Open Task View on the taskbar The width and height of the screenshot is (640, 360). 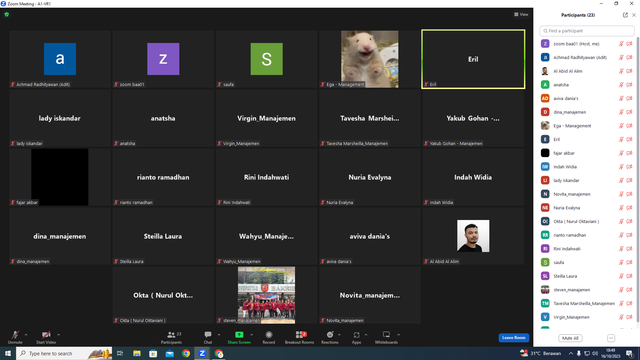click(x=120, y=353)
